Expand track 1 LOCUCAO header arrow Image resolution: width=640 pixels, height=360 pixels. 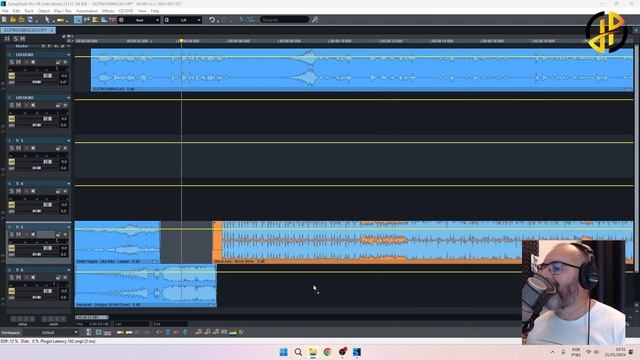pos(69,55)
